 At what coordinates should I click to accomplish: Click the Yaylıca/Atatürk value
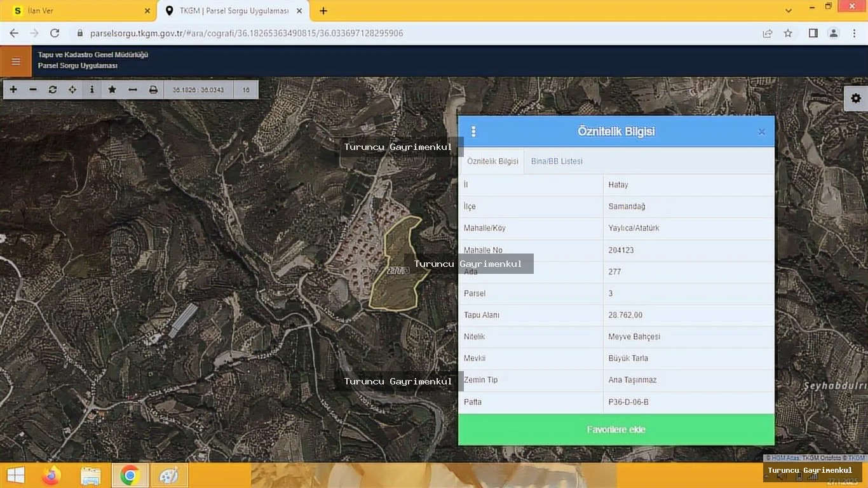[634, 228]
